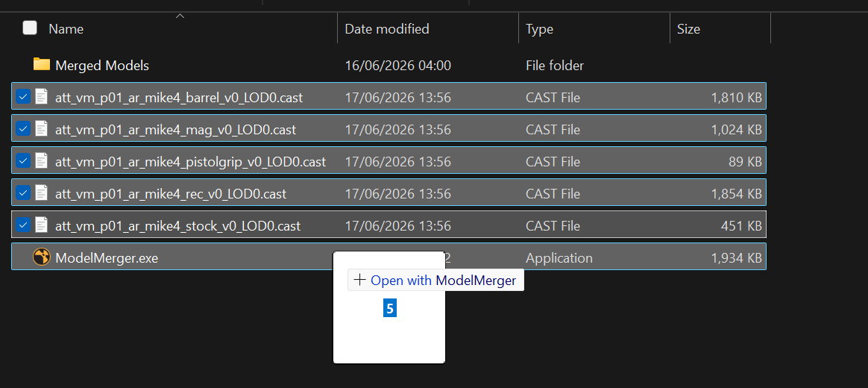The height and width of the screenshot is (388, 868).
Task: Click the 1,810 KB size cell
Action: [x=736, y=98]
